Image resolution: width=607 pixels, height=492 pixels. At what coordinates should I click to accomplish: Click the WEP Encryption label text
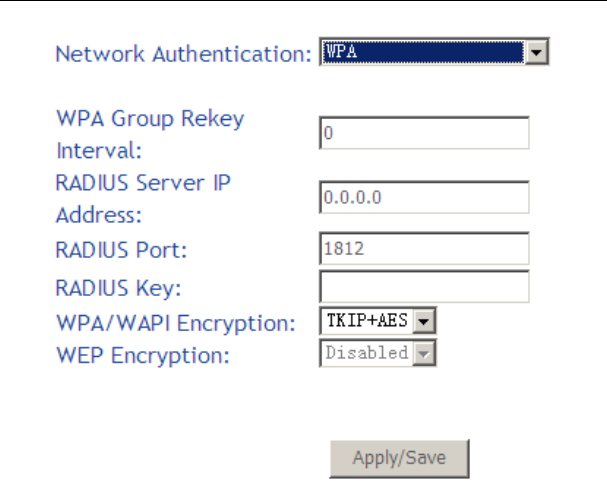(x=142, y=354)
